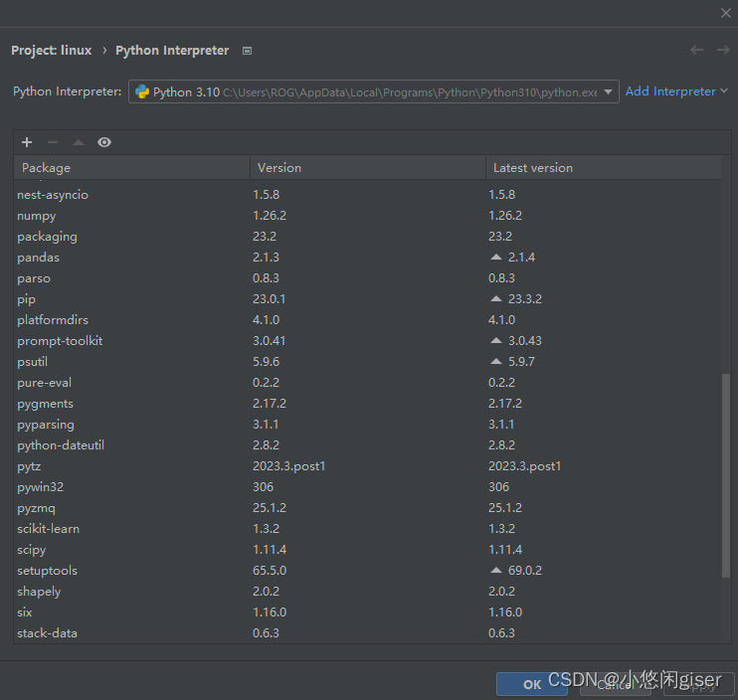Click the upgrade arrow beside pandas 2.1.4
This screenshot has width=738, height=700.
click(x=496, y=258)
